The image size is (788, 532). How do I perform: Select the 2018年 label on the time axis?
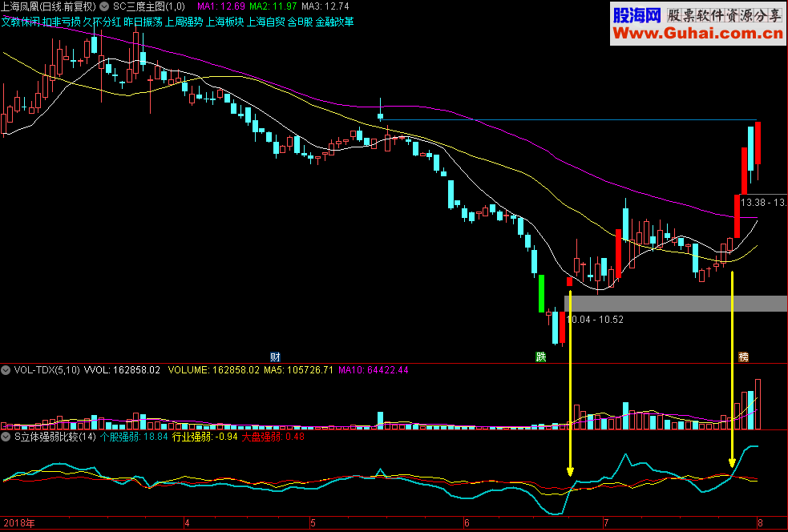pos(19,523)
